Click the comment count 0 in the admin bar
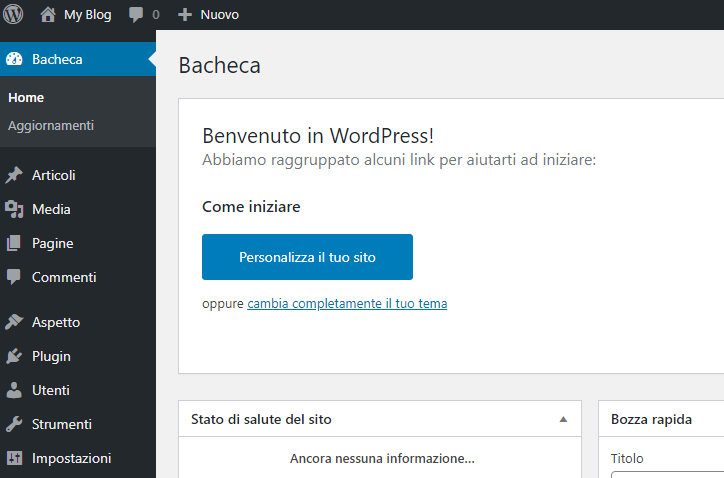This screenshot has width=724, height=478. pos(156,15)
